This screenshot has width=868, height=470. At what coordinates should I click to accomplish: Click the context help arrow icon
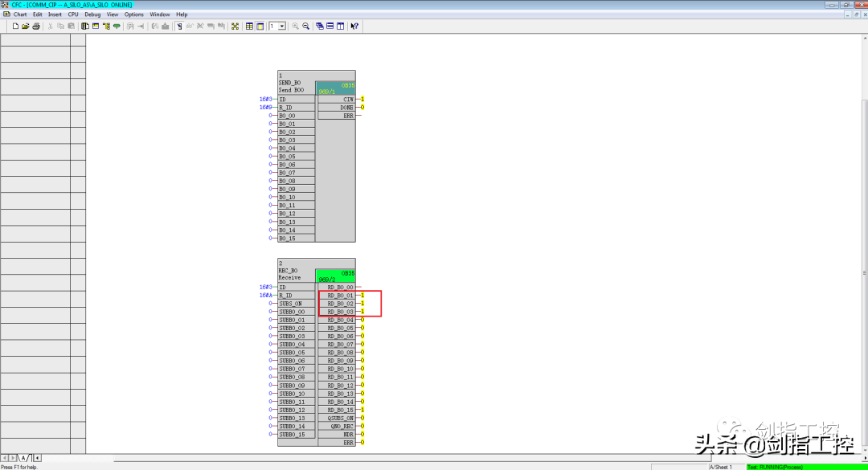[354, 27]
